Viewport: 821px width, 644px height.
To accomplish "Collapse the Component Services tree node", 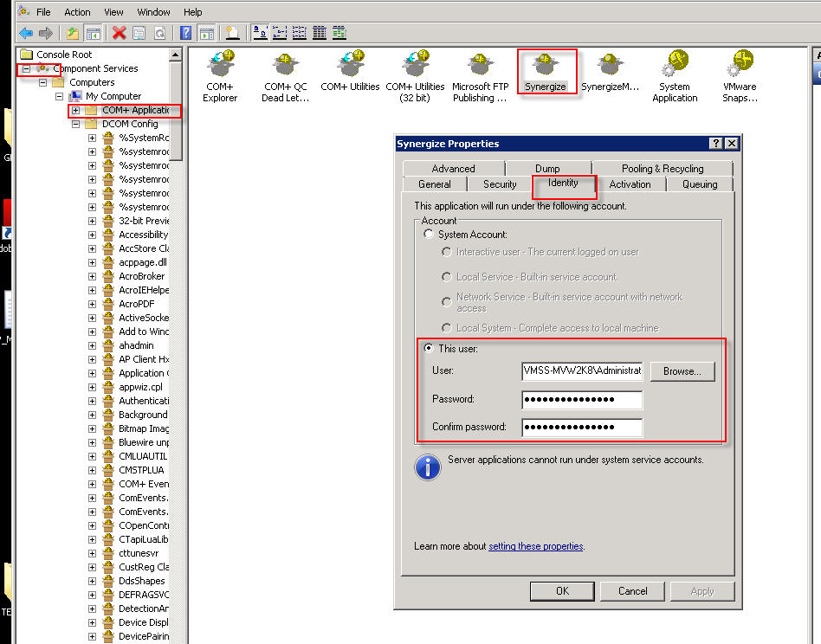I will [x=26, y=68].
